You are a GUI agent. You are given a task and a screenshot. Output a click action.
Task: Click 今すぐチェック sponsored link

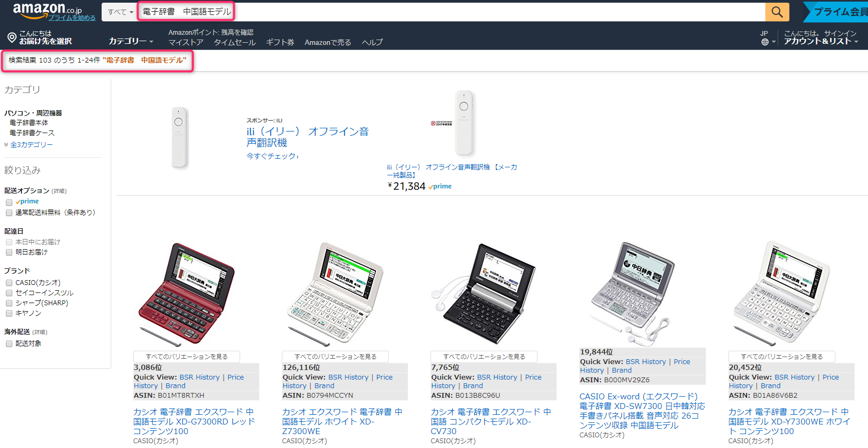pos(272,156)
